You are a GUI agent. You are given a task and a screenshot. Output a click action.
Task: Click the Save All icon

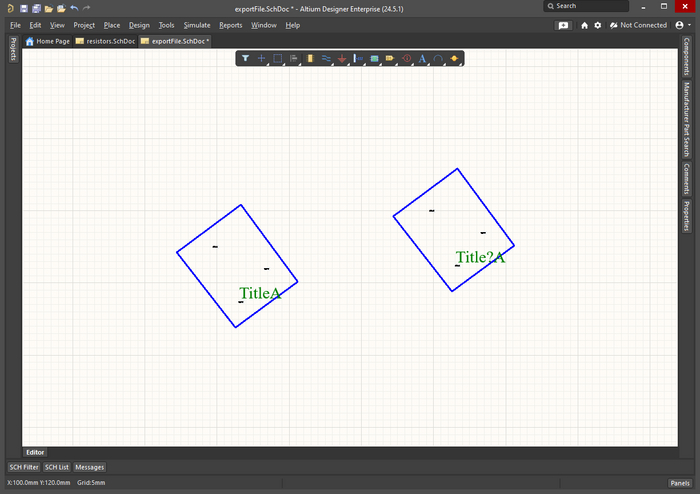coord(36,8)
